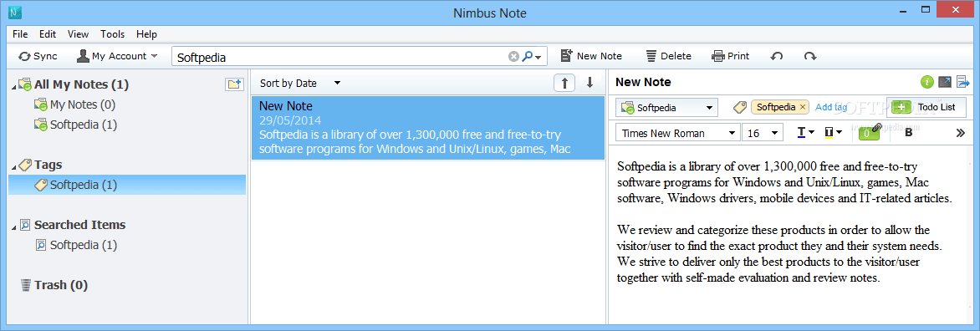The image size is (980, 331).
Task: Select All My Notes (1)
Action: point(81,84)
